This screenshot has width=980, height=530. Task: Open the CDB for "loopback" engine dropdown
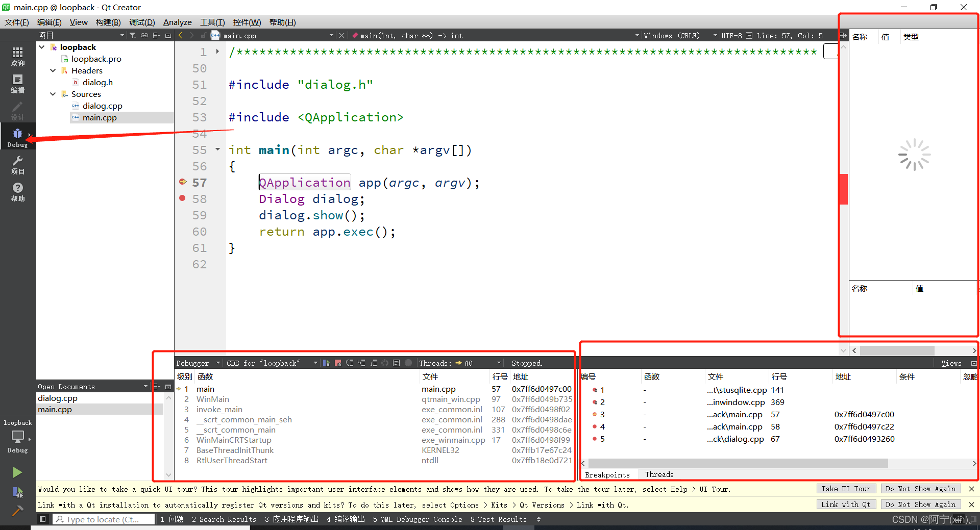tap(272, 363)
